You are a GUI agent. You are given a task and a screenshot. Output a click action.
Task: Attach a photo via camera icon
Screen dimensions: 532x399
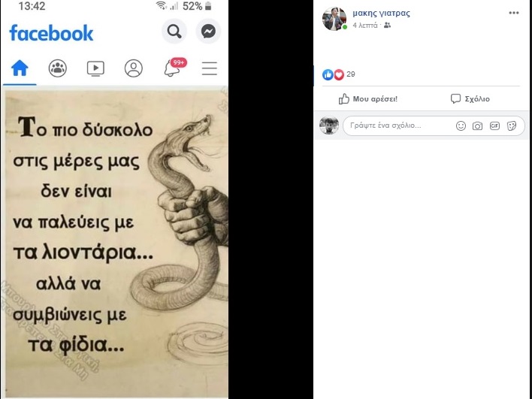477,126
